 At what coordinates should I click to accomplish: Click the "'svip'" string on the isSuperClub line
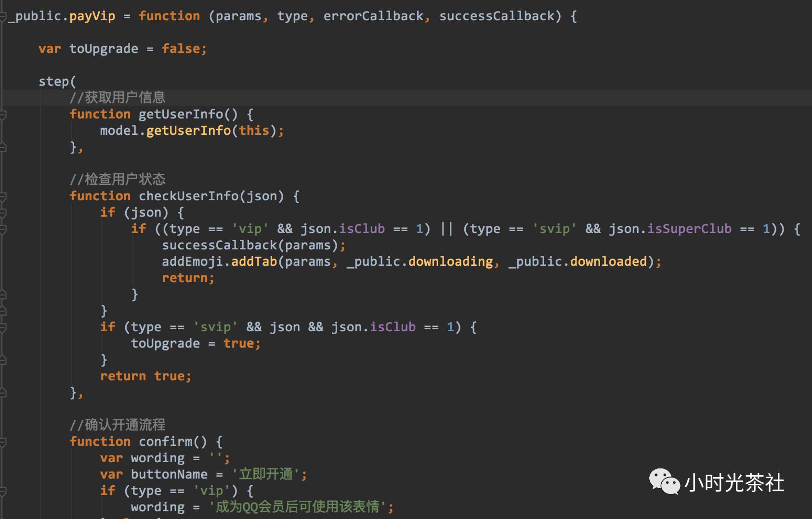click(554, 229)
